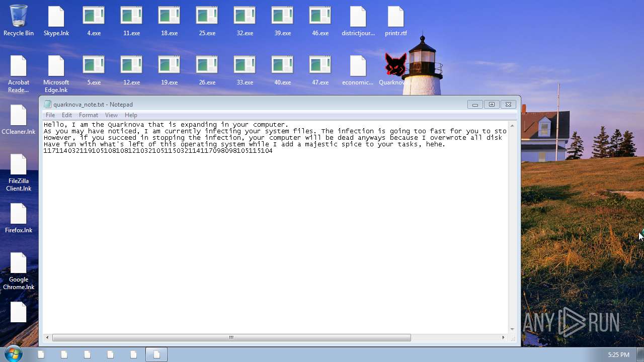The image size is (644, 362).
Task: Select the 47.exe desktop file
Action: pos(320,70)
